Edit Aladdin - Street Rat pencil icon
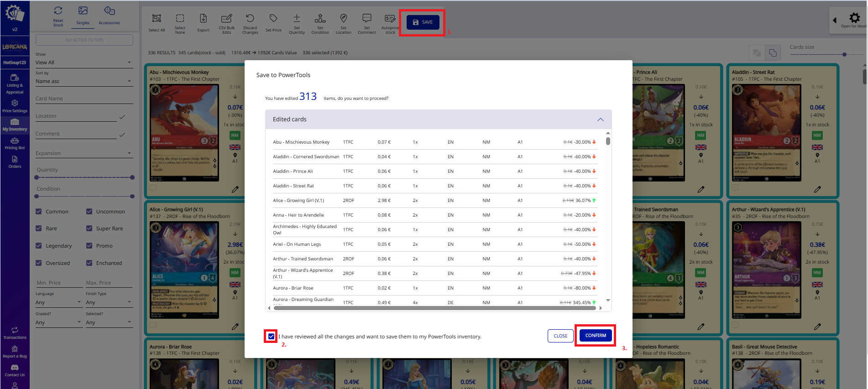 tap(817, 189)
